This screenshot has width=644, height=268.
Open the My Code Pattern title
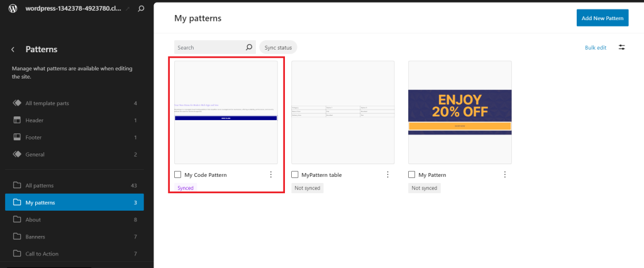(206, 175)
